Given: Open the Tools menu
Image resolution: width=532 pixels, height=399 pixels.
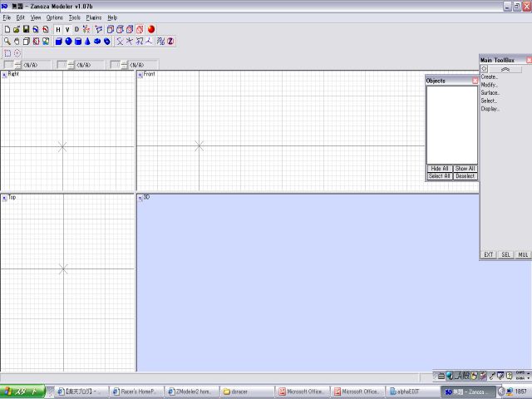Looking at the screenshot, I should point(75,17).
